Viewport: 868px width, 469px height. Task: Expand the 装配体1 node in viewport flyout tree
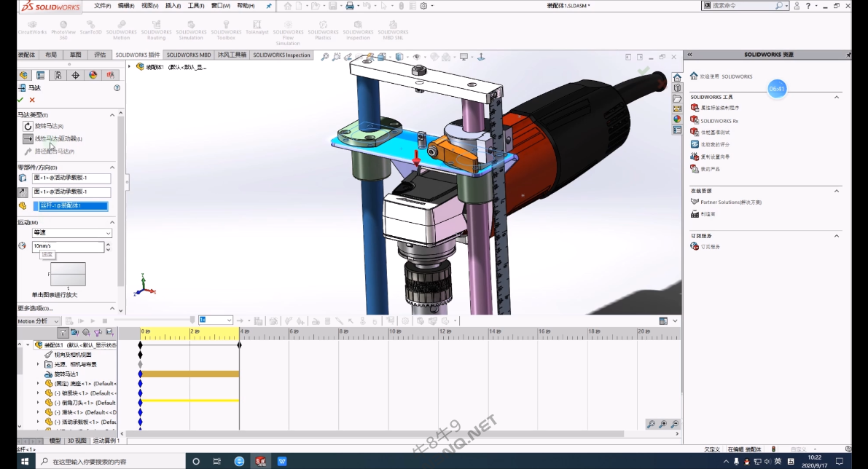coord(130,67)
